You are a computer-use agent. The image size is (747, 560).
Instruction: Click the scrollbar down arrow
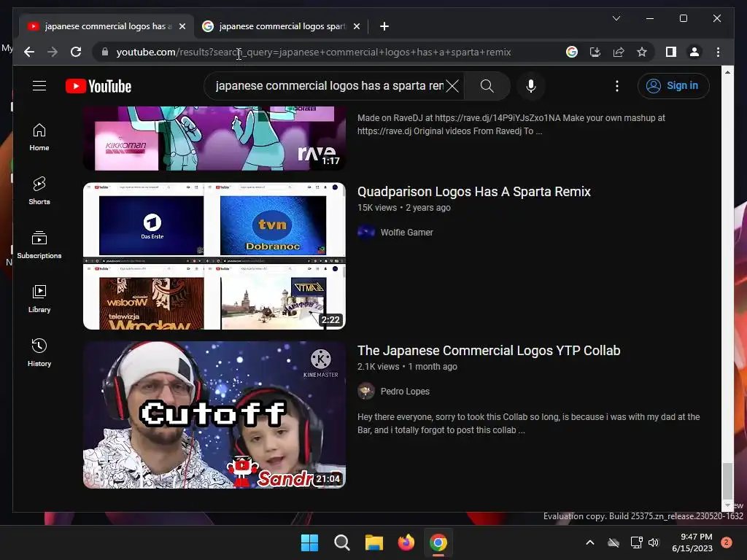pyautogui.click(x=727, y=505)
